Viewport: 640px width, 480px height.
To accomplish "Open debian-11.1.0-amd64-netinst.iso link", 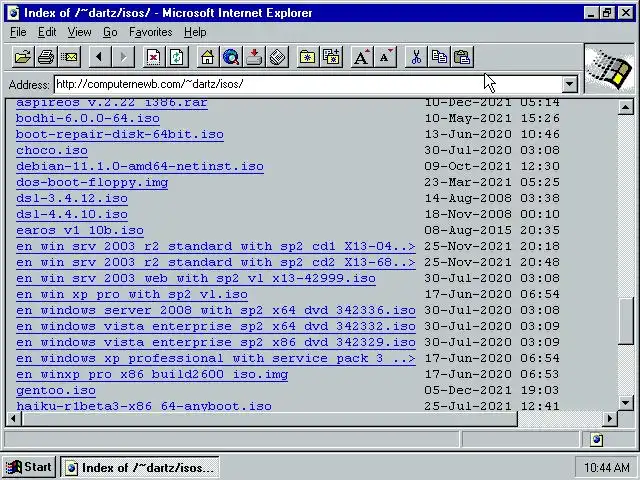I will pyautogui.click(x=140, y=167).
